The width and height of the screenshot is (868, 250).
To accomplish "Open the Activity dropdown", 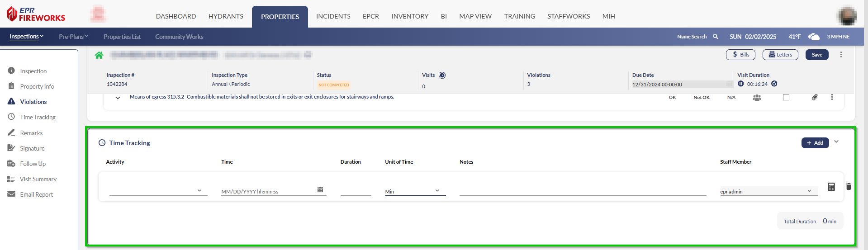I will [158, 191].
